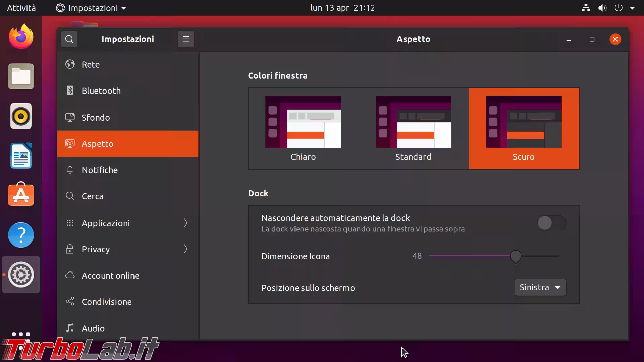Screen dimensions: 644x362
Task: Click the Dimensione Icona slider handle
Action: point(516,256)
